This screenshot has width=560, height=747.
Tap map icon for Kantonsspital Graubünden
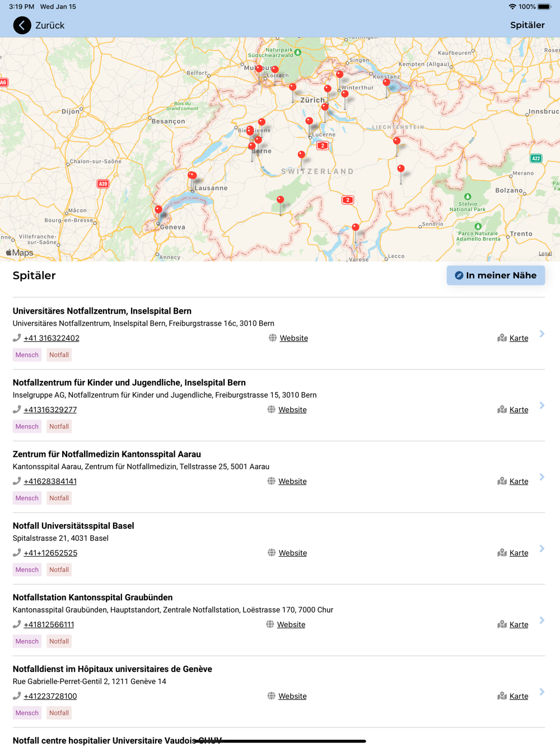[502, 624]
